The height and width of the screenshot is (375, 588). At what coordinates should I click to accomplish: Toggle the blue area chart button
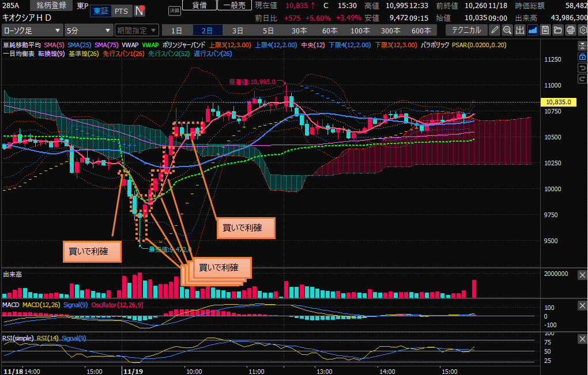532,30
